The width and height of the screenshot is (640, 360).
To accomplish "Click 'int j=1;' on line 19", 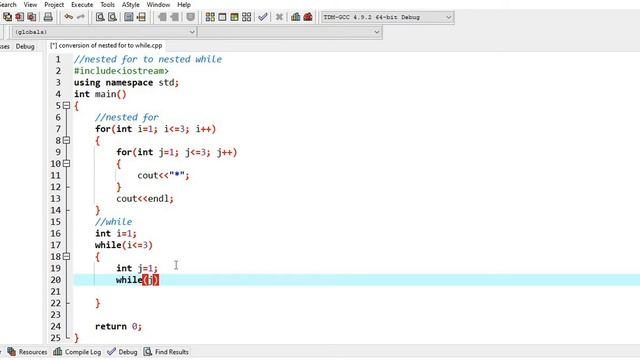I will tap(137, 268).
